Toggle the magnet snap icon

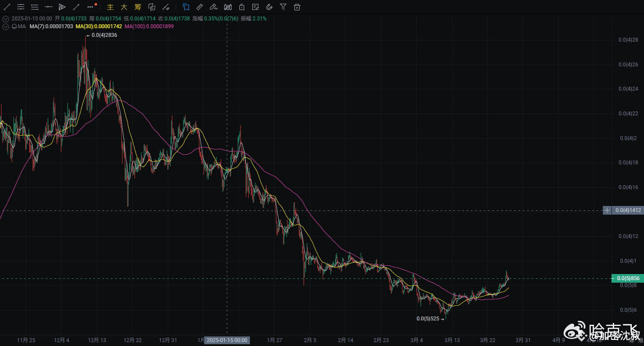pos(269,7)
